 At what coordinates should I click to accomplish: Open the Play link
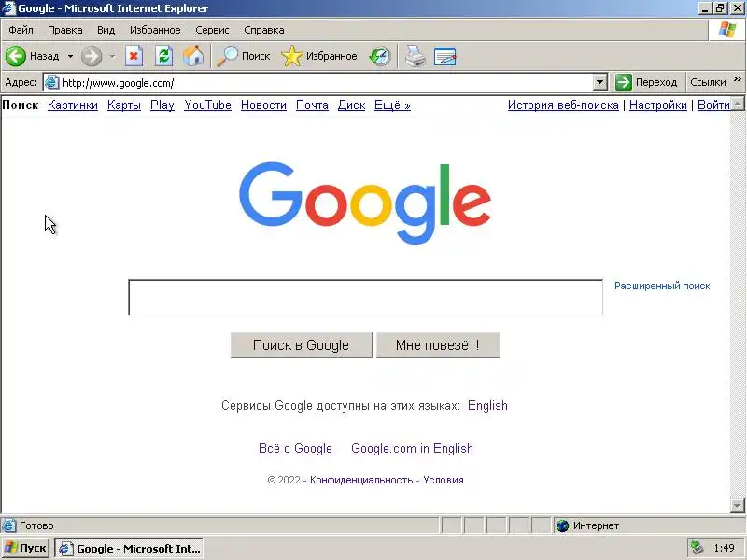(162, 105)
